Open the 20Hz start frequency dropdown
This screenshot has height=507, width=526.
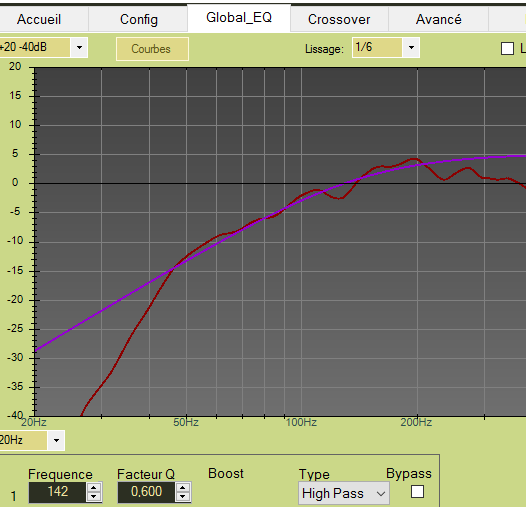pos(56,440)
